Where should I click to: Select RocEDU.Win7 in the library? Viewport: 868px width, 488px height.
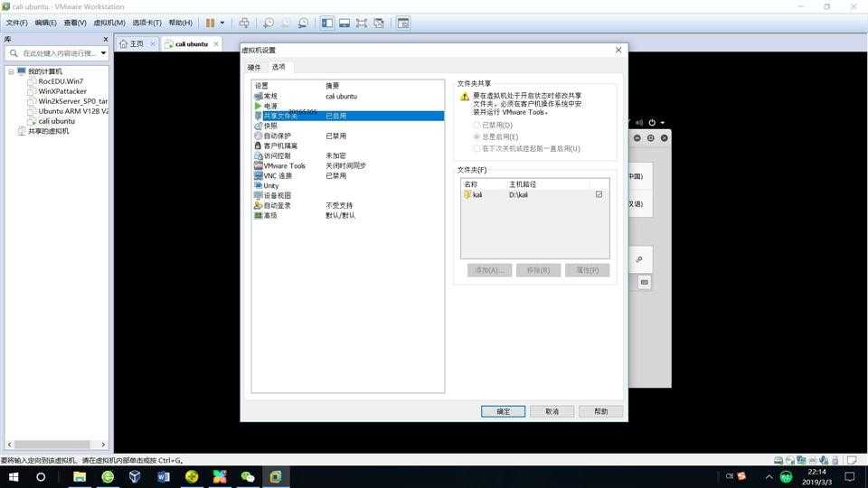pos(61,81)
